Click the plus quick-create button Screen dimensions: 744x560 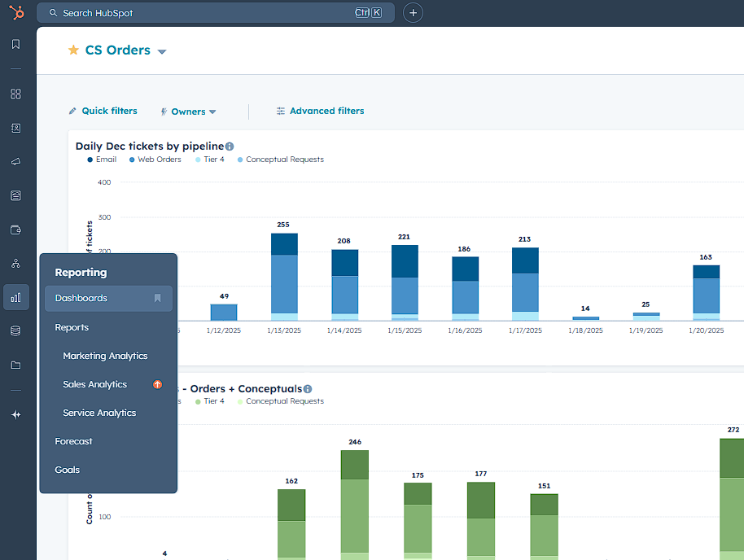[x=413, y=13]
